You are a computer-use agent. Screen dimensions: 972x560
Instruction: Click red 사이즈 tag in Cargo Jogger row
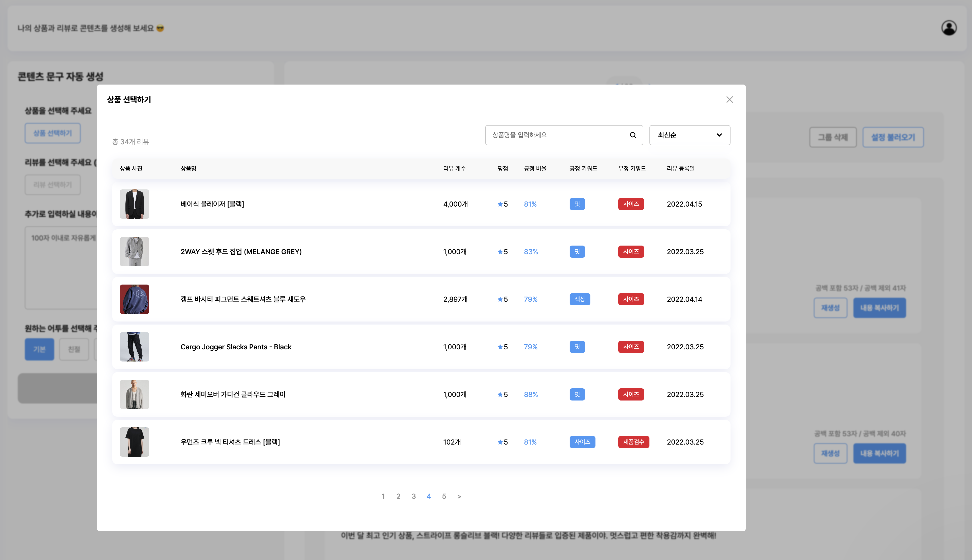[x=631, y=347]
